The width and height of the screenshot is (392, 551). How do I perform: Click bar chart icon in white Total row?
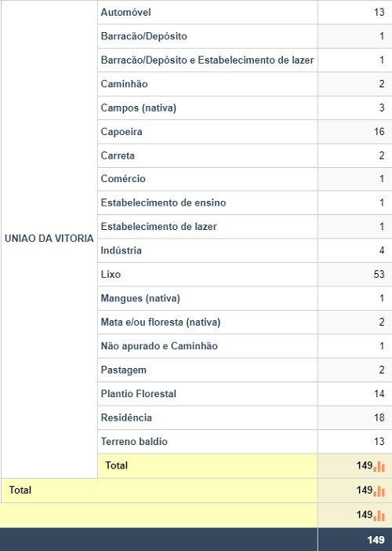[x=379, y=491]
